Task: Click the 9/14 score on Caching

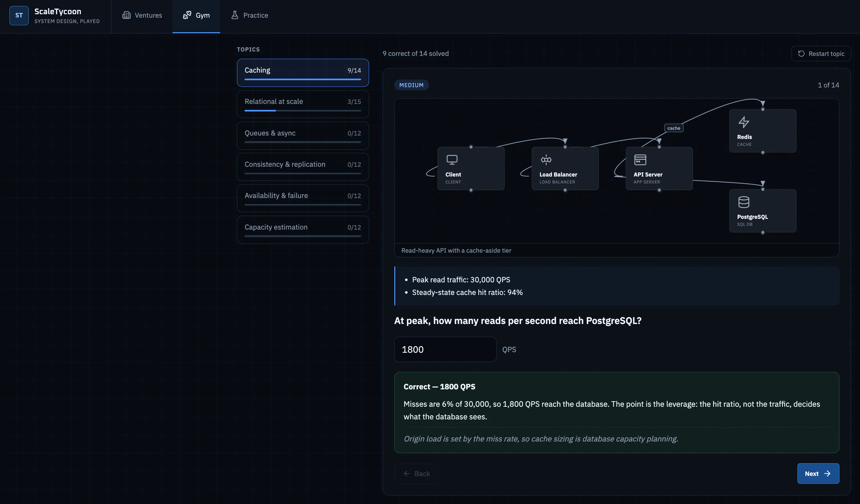Action: (x=354, y=70)
